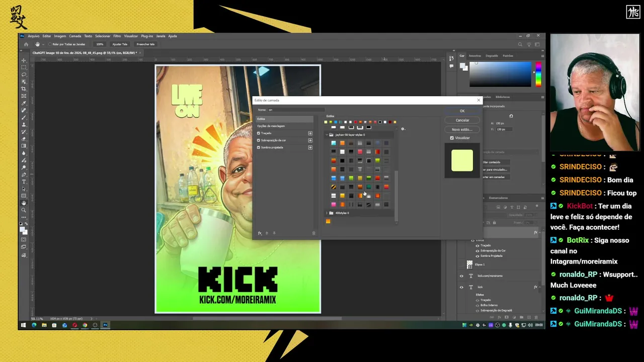Select the Blur tool
This screenshot has width=644, height=362.
(x=24, y=153)
